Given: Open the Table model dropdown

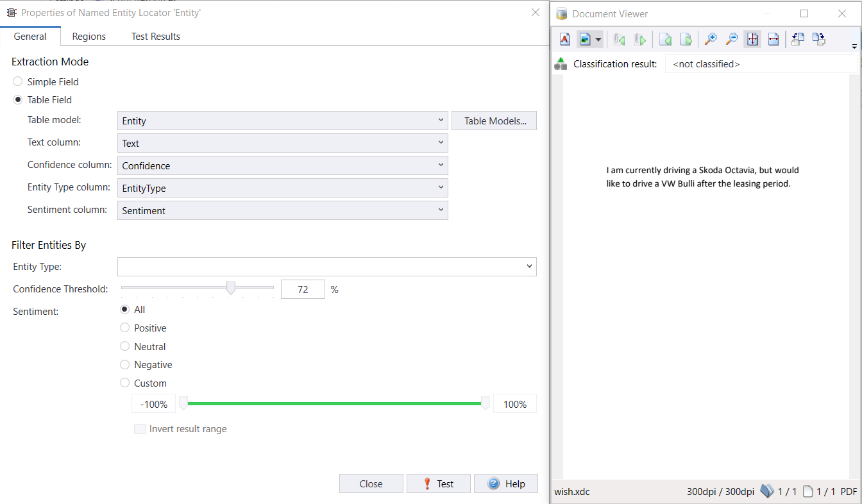Looking at the screenshot, I should (x=282, y=121).
